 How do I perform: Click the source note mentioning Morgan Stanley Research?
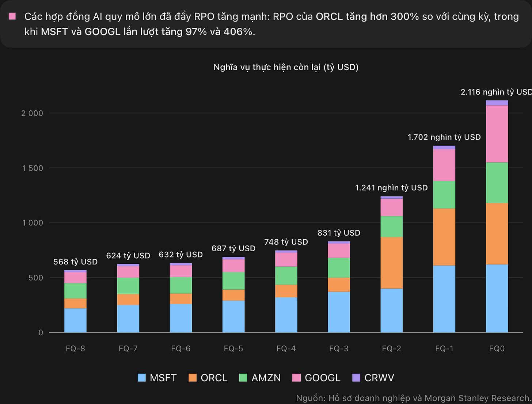[414, 398]
